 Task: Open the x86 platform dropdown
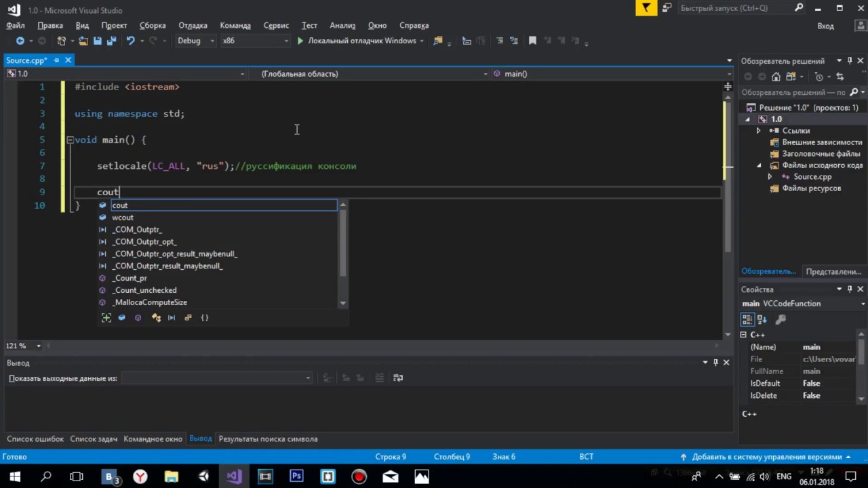255,41
